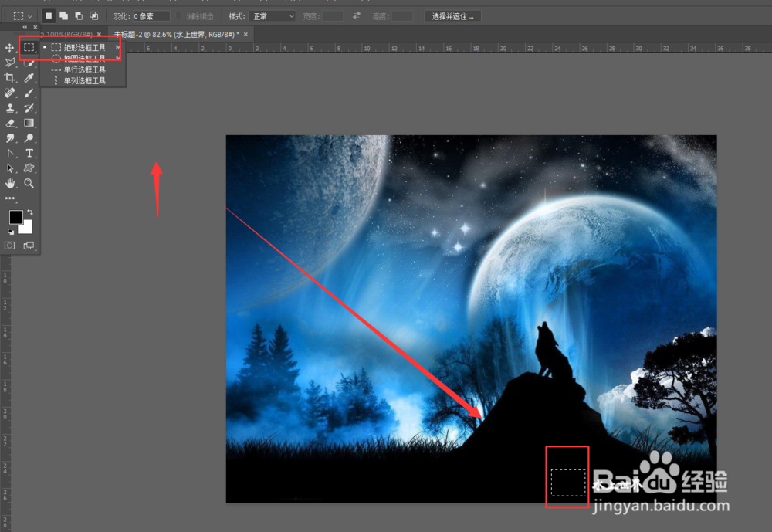Click the white background color swatch
The width and height of the screenshot is (772, 532).
[x=25, y=228]
